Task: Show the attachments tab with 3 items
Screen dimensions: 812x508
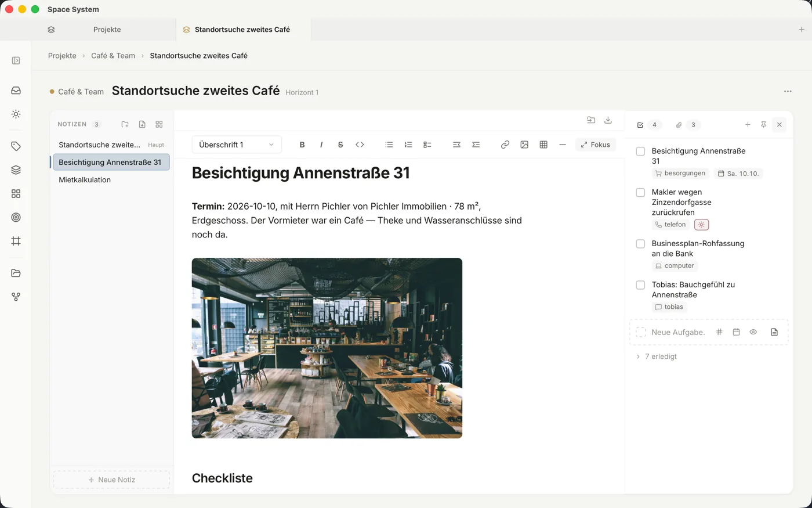Action: (687, 125)
